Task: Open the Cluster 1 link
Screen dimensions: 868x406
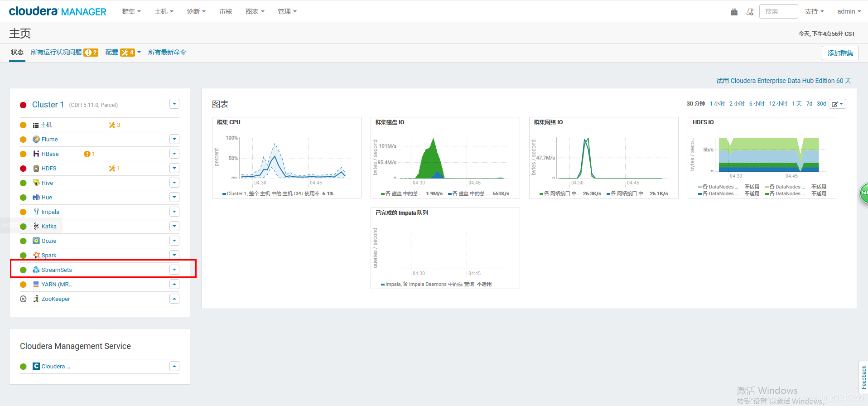Action: [x=48, y=105]
